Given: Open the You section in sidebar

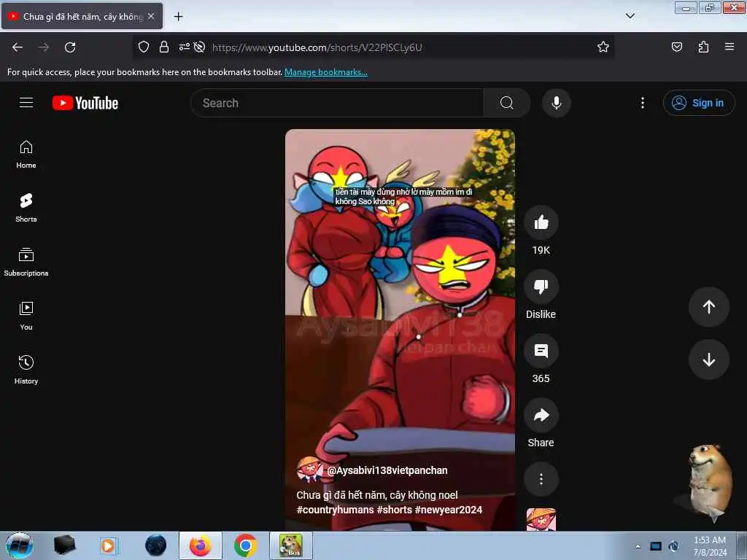Looking at the screenshot, I should click(26, 316).
